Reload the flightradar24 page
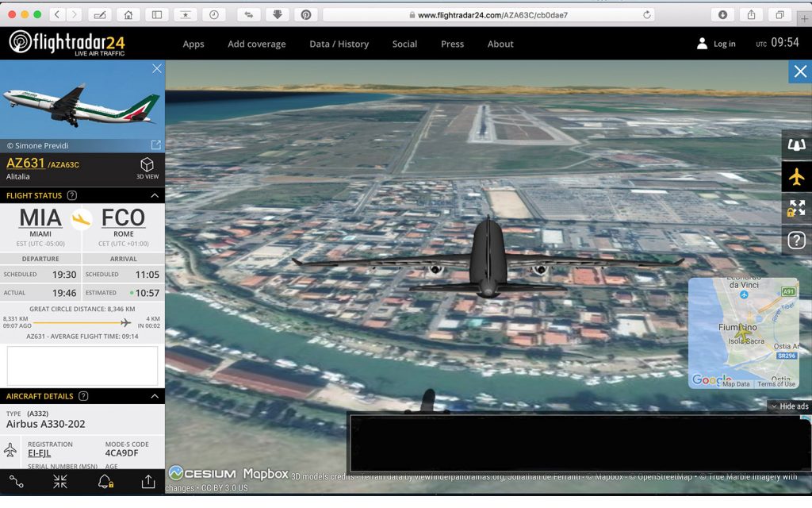812x508 pixels. click(647, 15)
